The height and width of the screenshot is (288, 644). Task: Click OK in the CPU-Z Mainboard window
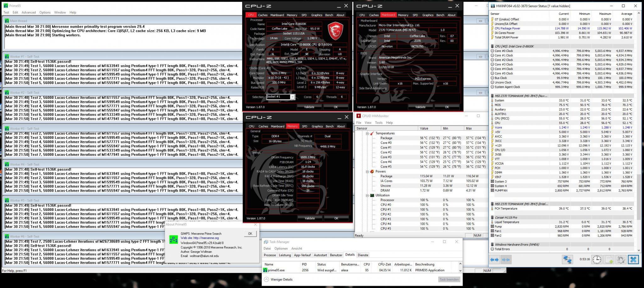click(447, 107)
